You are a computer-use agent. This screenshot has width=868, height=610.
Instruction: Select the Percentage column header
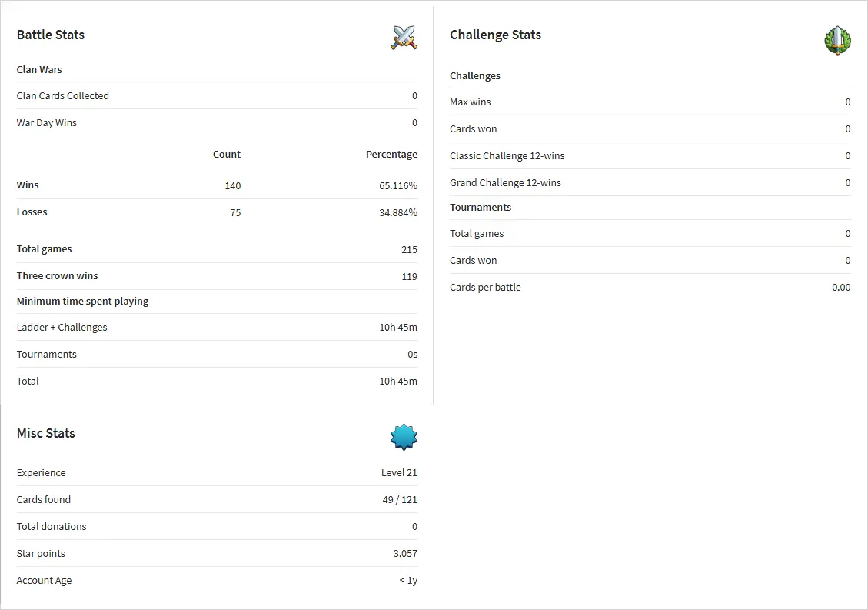[391, 154]
